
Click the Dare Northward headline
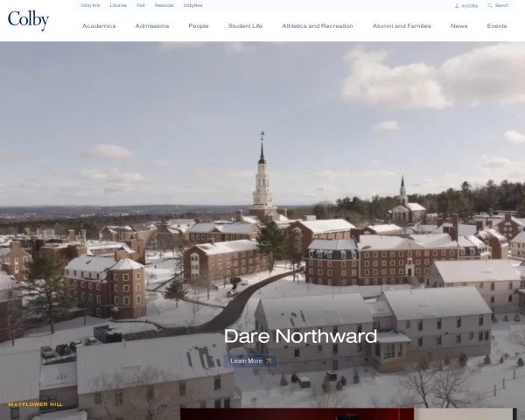coord(300,336)
